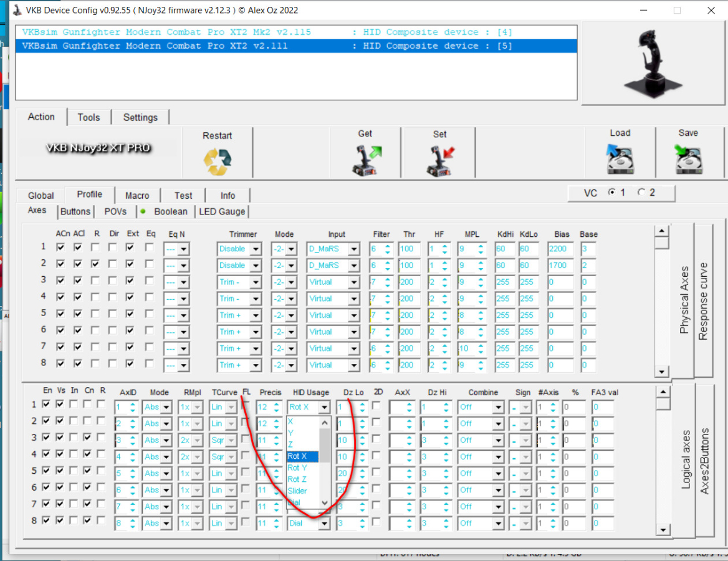
Task: Click logical axes scrollbar up arrow
Action: [663, 393]
